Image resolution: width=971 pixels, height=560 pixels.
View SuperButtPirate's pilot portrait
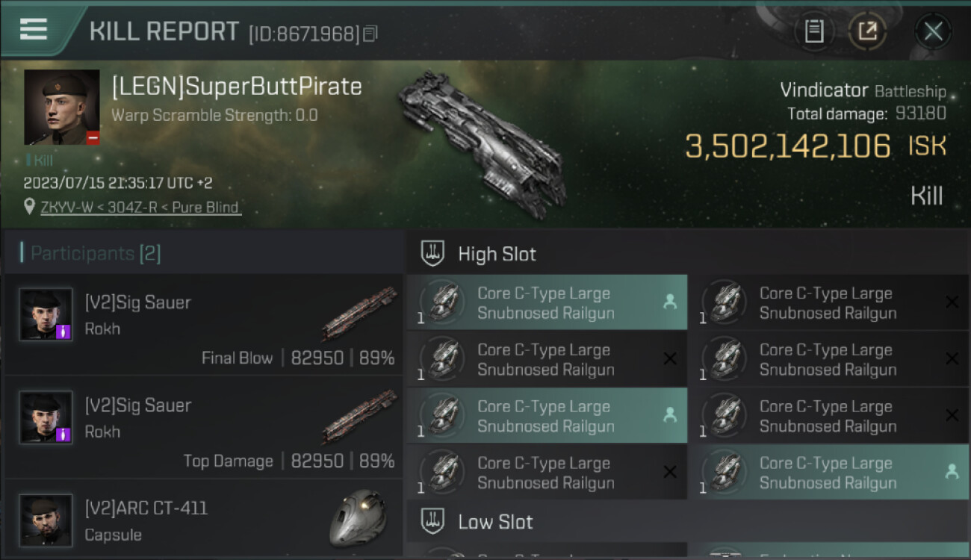[61, 107]
